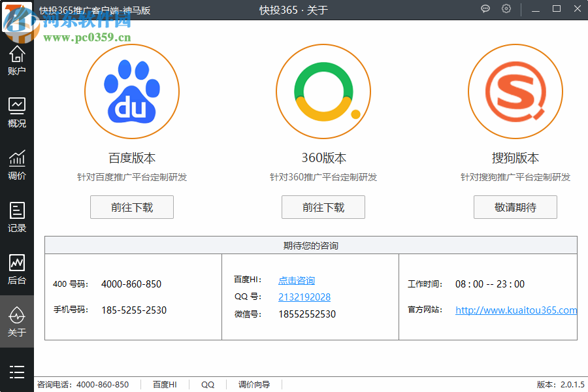Screen dimensions: 588x392
Task: Select 百度HI in the status bar
Action: 165,385
